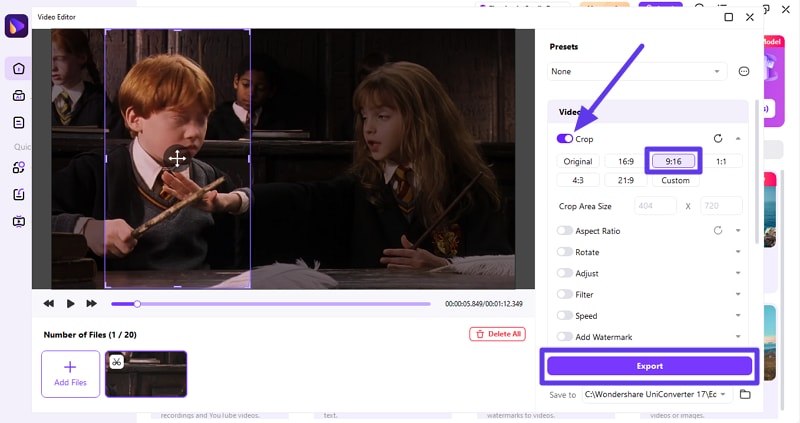Click the Crop Area Size label
This screenshot has height=423, width=800.
pos(585,206)
